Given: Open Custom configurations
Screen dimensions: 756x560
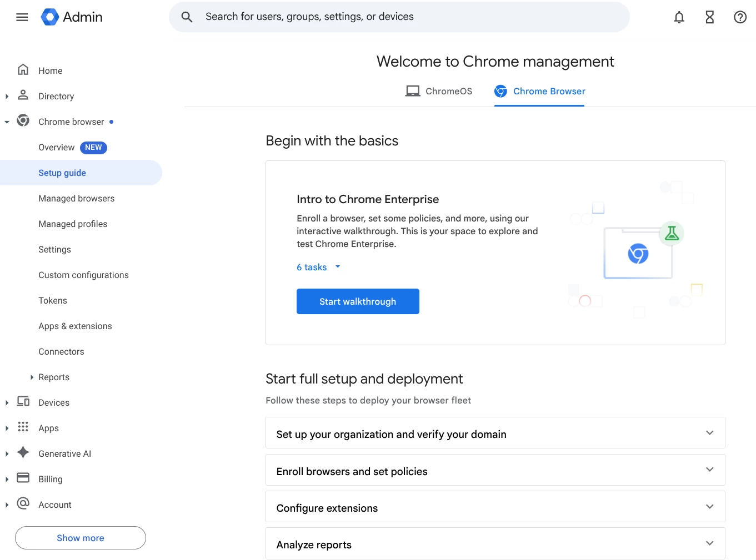Looking at the screenshot, I should point(83,275).
